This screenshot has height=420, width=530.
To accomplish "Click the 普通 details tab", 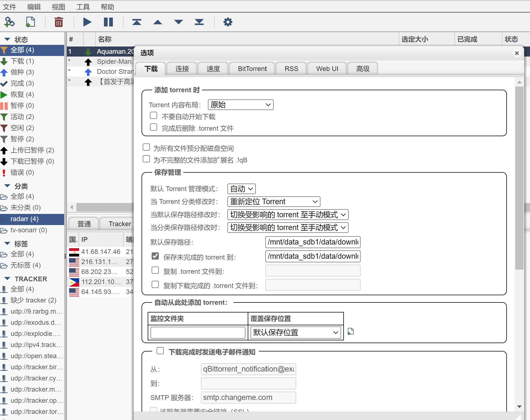I will (x=84, y=224).
